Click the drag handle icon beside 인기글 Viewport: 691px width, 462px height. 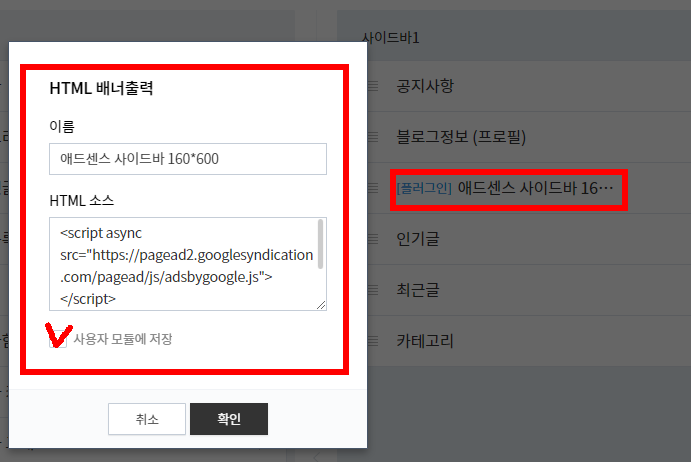(x=373, y=239)
